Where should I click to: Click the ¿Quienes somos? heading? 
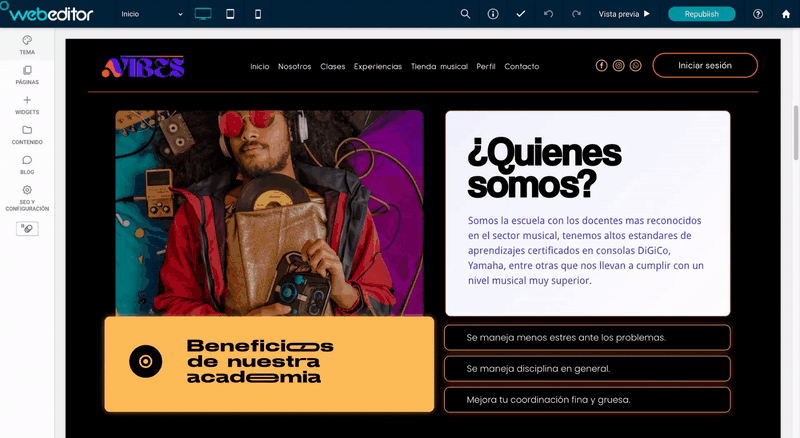[x=544, y=168]
